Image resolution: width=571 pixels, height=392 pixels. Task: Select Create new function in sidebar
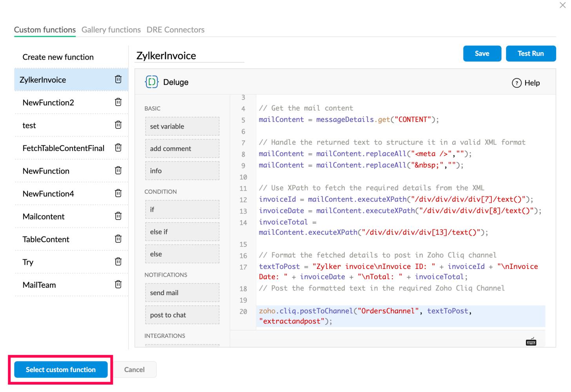point(58,57)
